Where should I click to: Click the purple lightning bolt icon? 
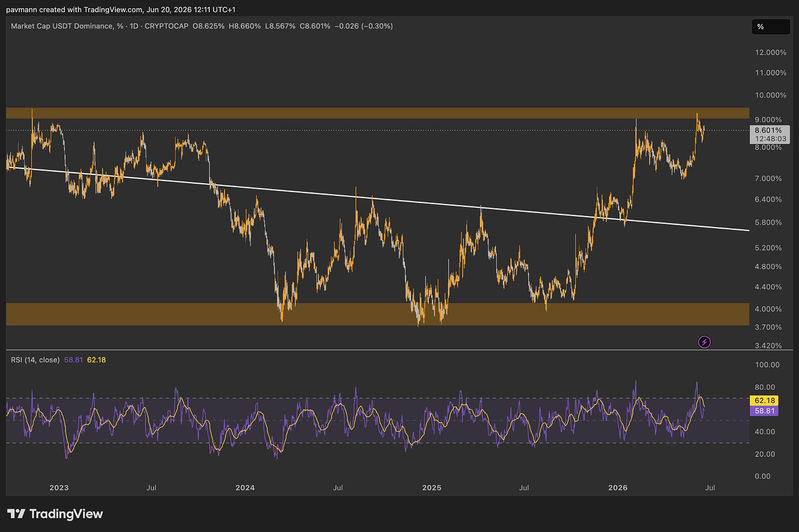click(x=704, y=342)
